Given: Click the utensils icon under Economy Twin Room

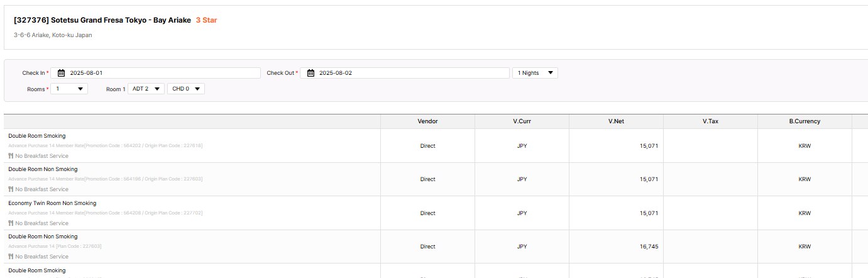Looking at the screenshot, I should (11, 223).
